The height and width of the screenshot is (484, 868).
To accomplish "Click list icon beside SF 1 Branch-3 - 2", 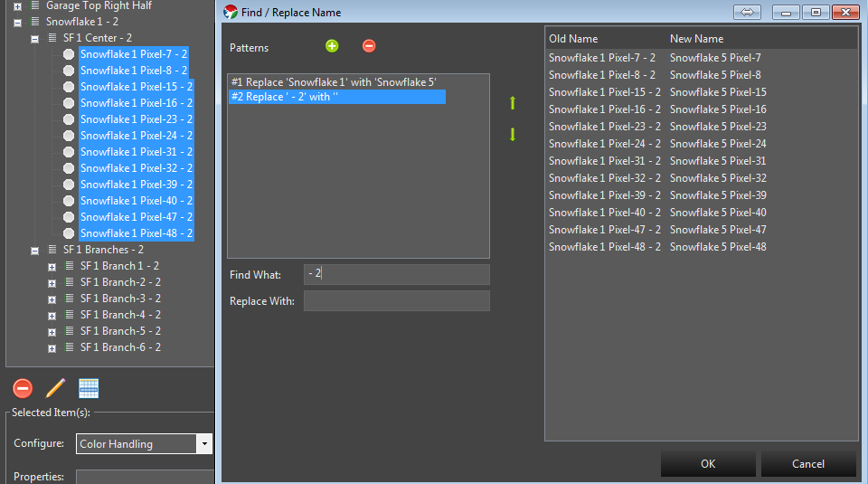I will [70, 299].
